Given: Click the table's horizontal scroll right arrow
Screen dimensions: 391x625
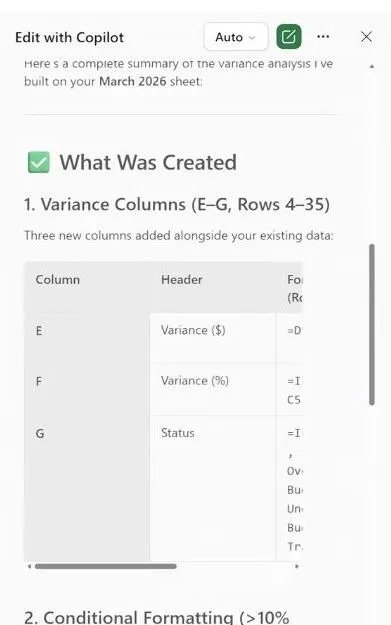Looking at the screenshot, I should click(297, 566).
